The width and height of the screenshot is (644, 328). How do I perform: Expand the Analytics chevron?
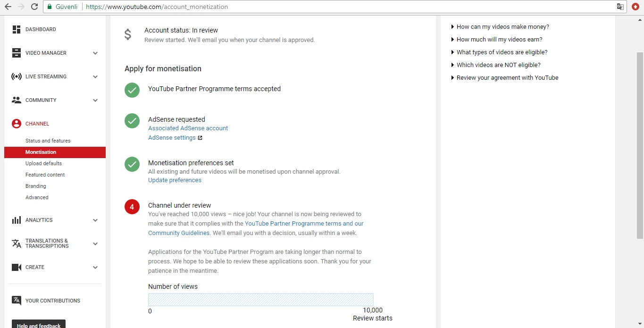pyautogui.click(x=95, y=220)
